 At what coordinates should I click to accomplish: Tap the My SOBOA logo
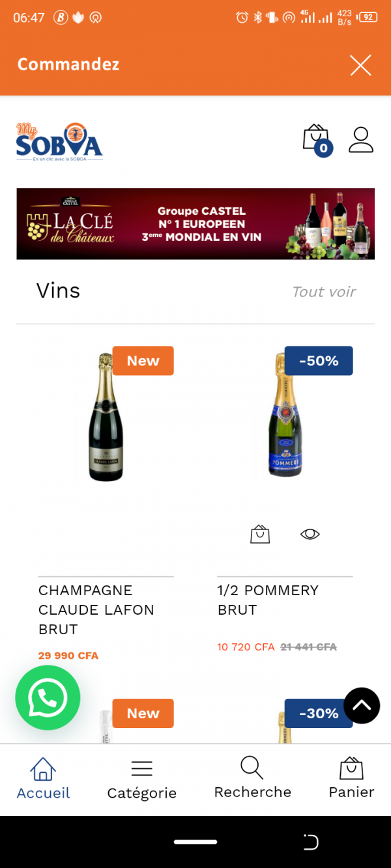59,141
